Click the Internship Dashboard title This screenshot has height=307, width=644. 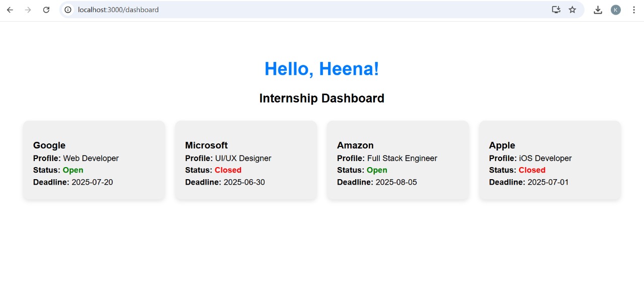click(322, 98)
